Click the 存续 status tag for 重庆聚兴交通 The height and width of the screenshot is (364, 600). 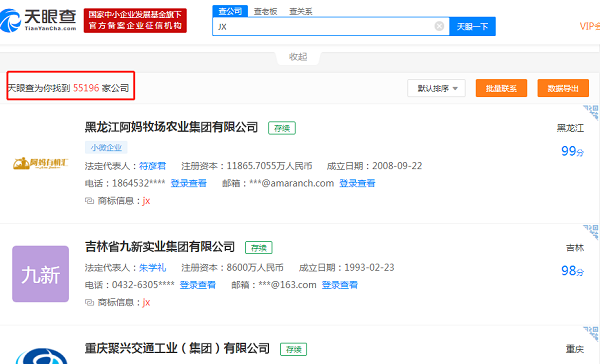[x=293, y=349]
